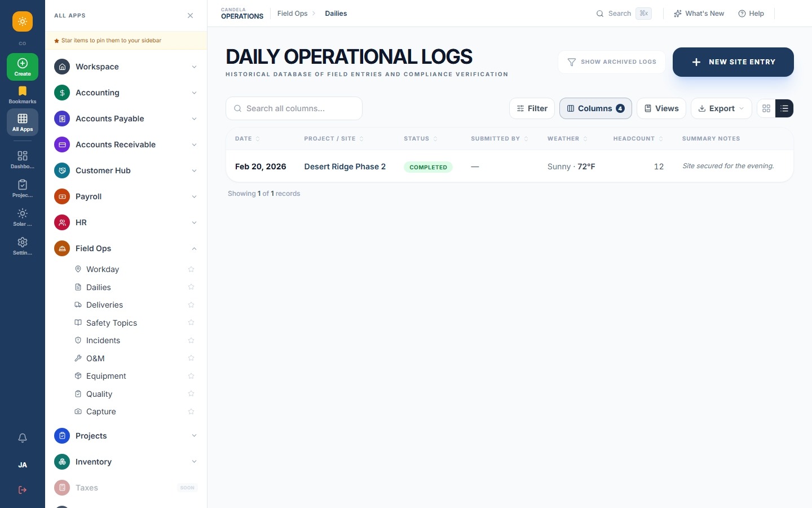
Task: Switch to list view
Action: coord(784,108)
